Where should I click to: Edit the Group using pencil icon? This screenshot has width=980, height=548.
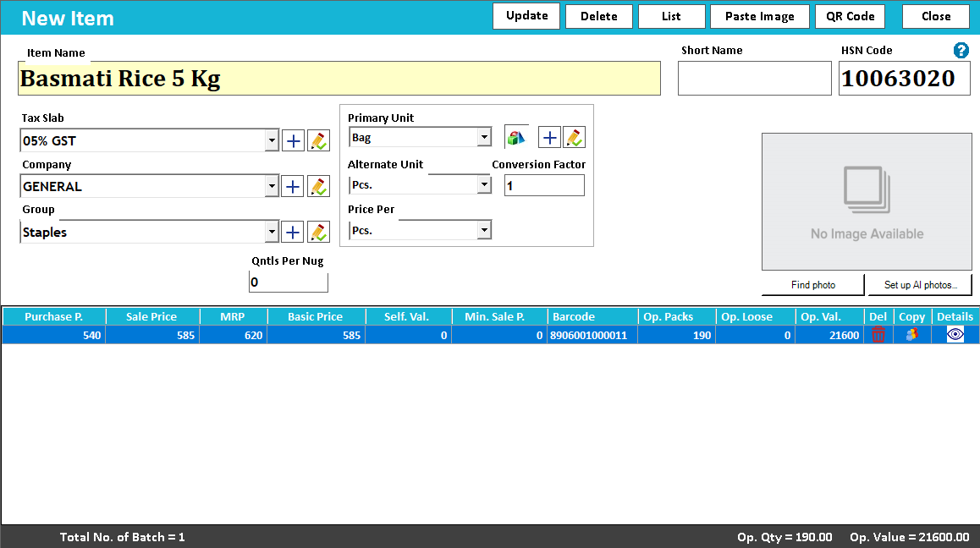319,232
